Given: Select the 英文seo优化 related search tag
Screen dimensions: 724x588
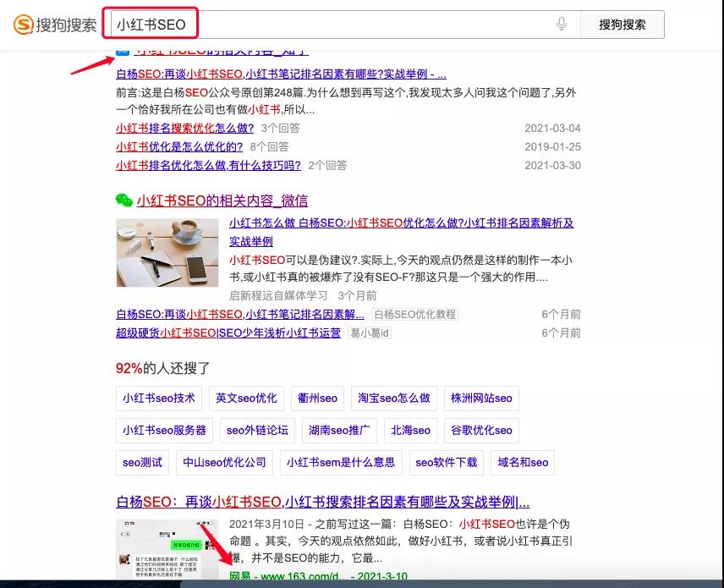Looking at the screenshot, I should (x=246, y=398).
